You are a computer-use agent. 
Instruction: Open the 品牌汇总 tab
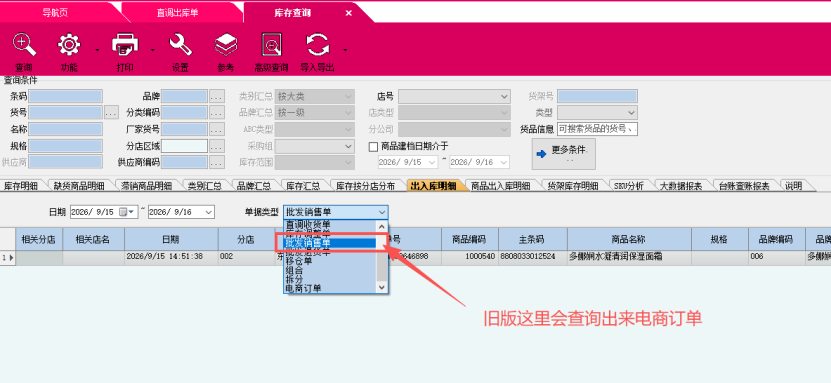[254, 186]
